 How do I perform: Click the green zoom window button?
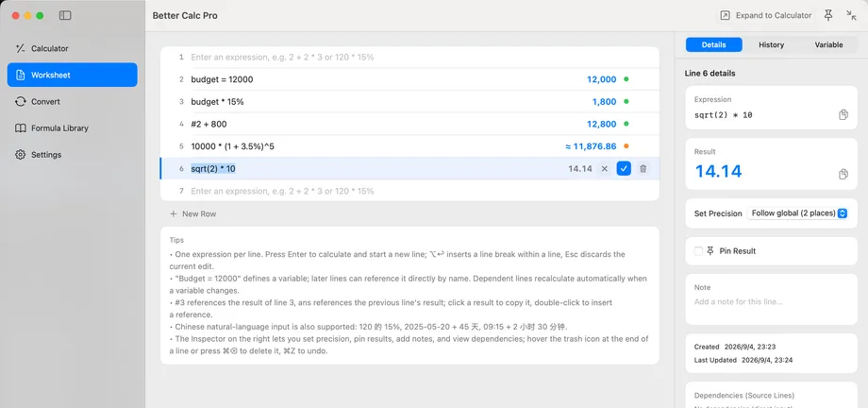coord(40,15)
